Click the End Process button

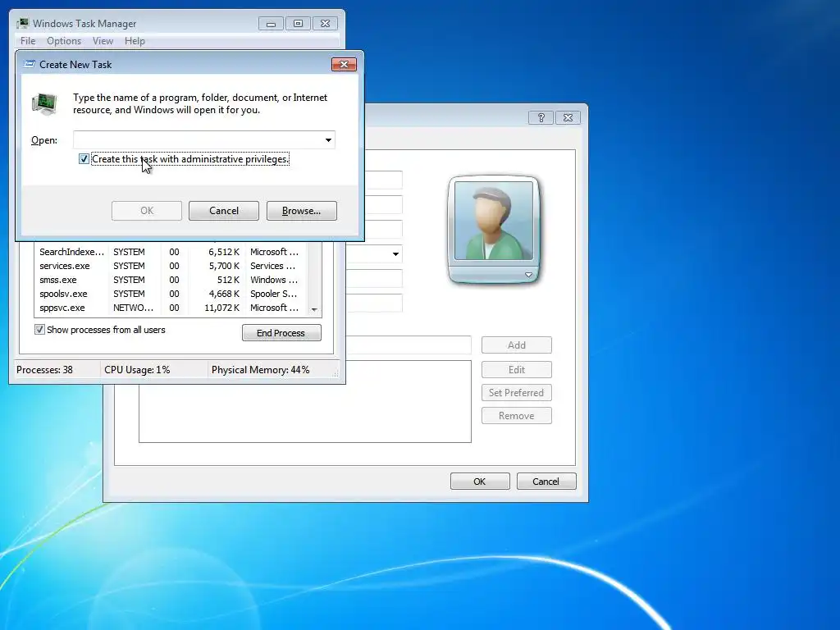click(281, 333)
